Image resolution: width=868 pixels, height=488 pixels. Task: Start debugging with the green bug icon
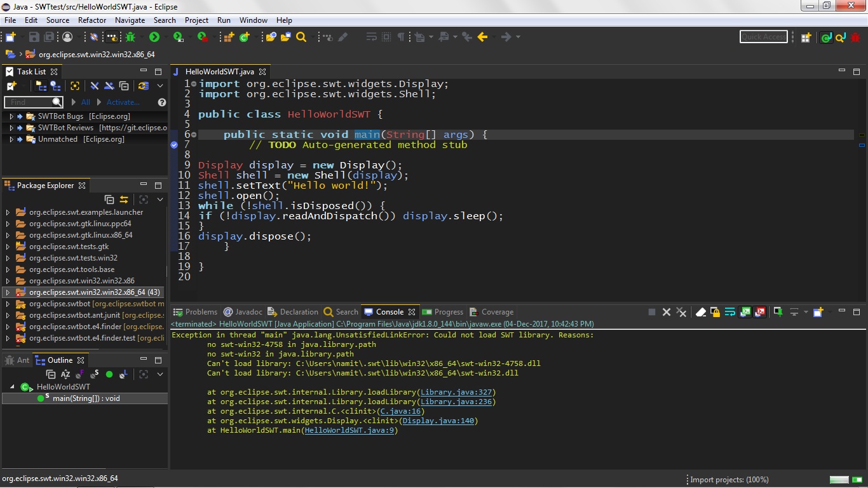coord(130,37)
